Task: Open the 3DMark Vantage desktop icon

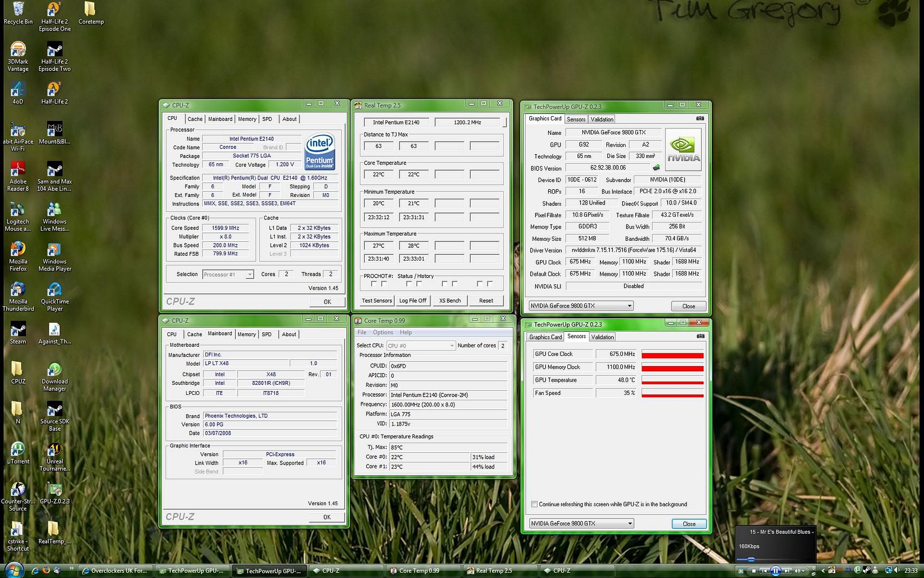Action: click(18, 57)
